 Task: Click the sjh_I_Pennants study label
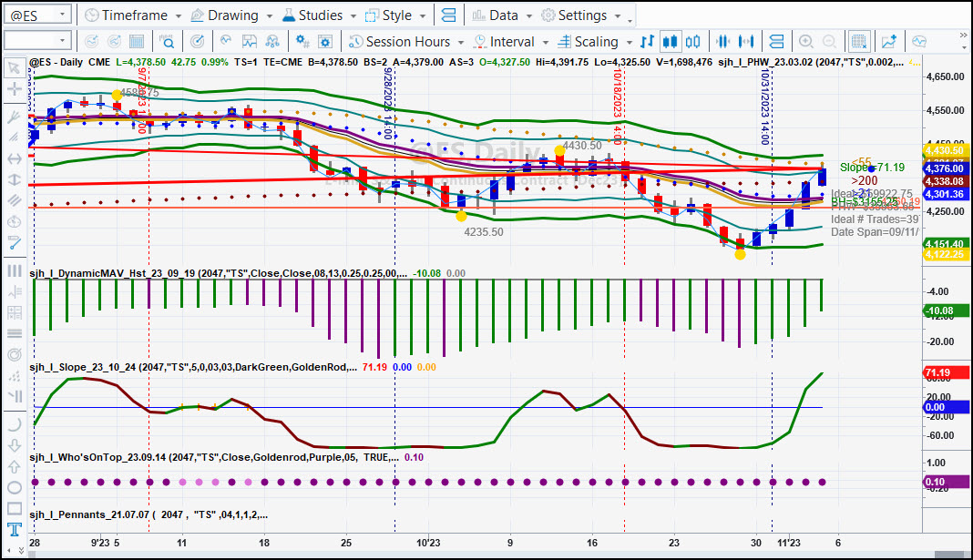[x=149, y=514]
